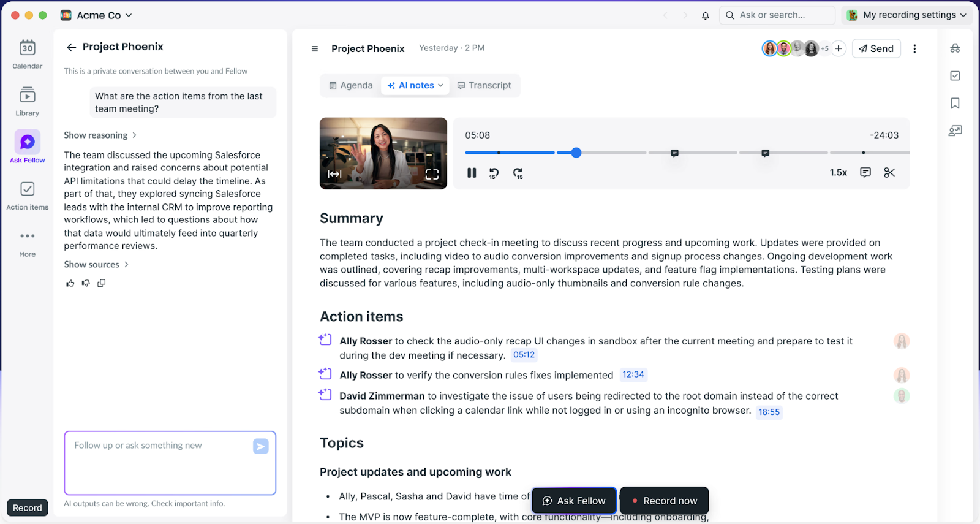Click the meeting video thumbnail
Viewport: 980px width, 524px height.
pyautogui.click(x=383, y=153)
